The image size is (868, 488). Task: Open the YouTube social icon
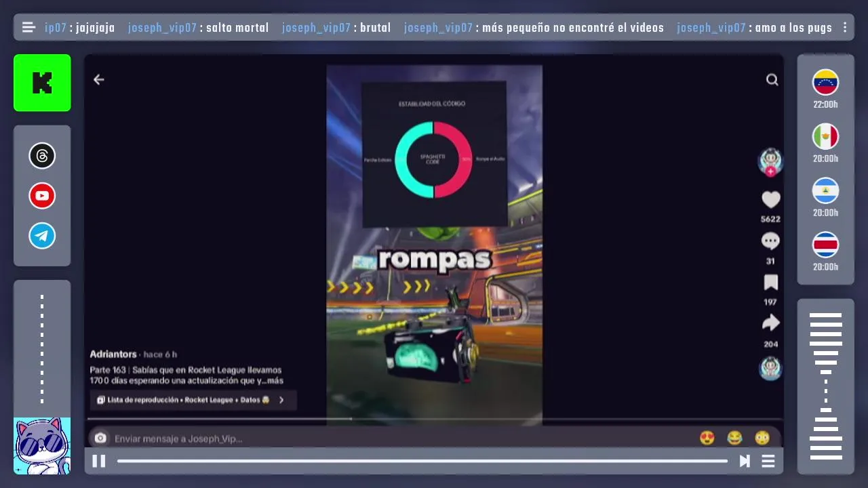point(42,196)
